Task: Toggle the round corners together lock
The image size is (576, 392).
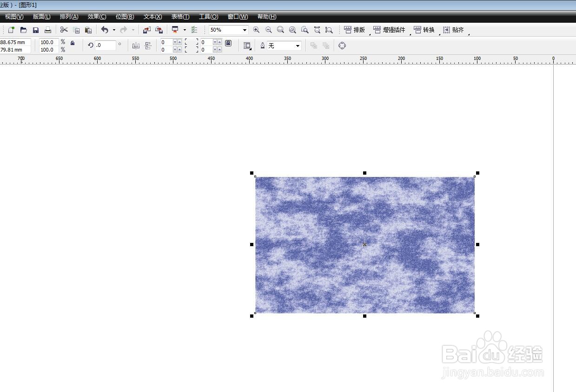Action: click(x=228, y=43)
